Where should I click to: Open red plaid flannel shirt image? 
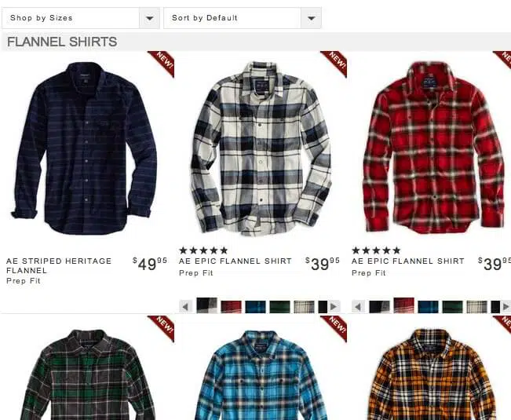click(434, 148)
